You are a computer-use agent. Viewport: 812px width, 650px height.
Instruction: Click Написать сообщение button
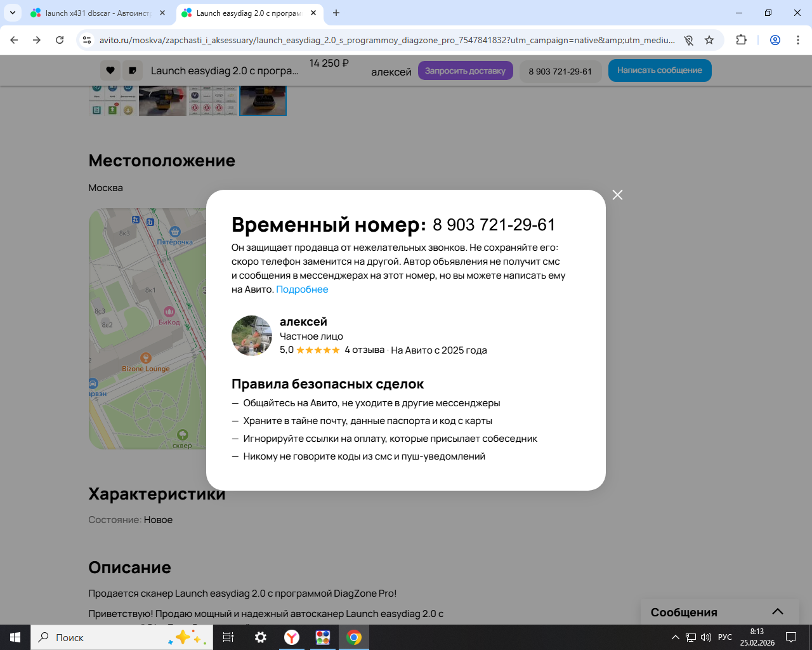(x=660, y=70)
